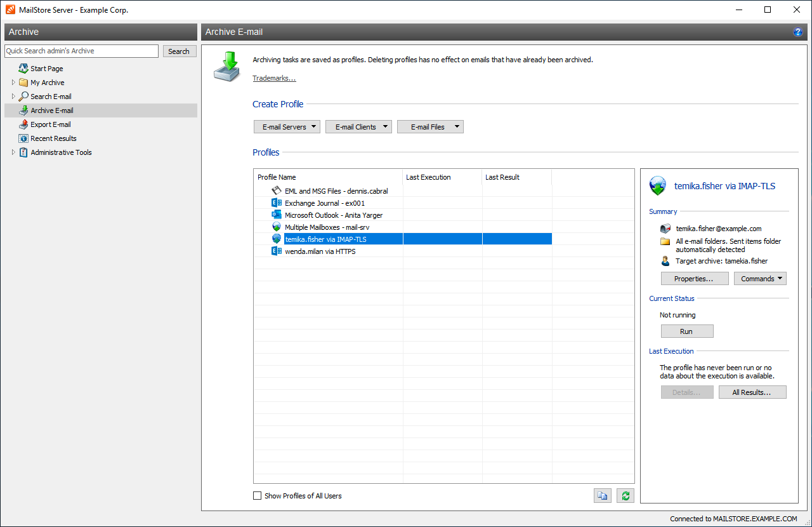Open the Trademarks link
The image size is (812, 527).
click(274, 78)
